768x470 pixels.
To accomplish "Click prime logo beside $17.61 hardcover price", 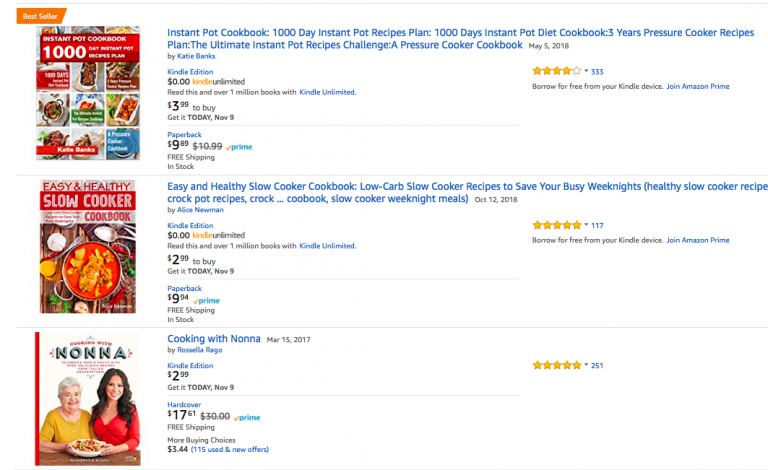I will (247, 418).
